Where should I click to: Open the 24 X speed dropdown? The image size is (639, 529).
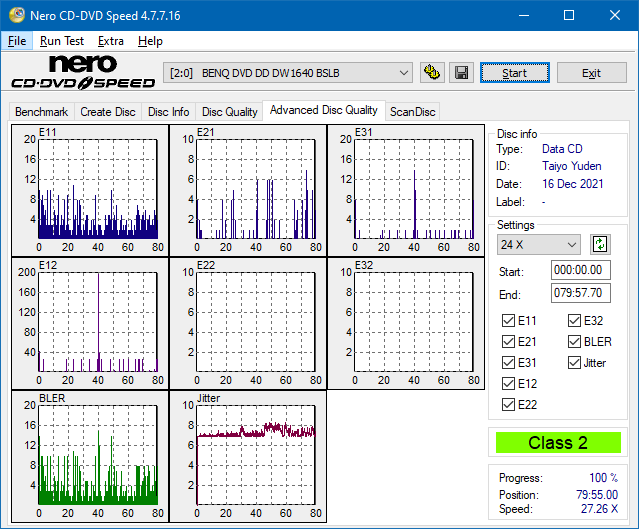click(x=538, y=245)
